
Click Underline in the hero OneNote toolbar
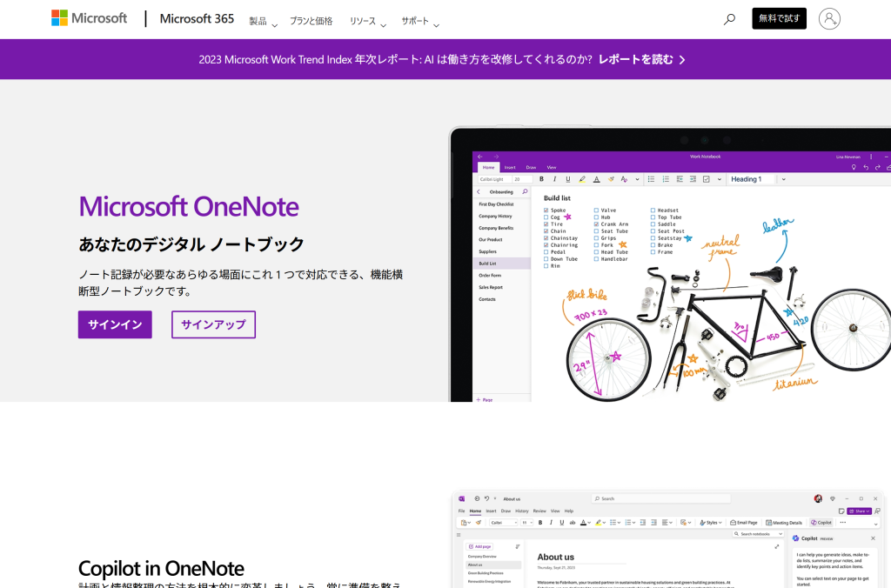point(567,179)
